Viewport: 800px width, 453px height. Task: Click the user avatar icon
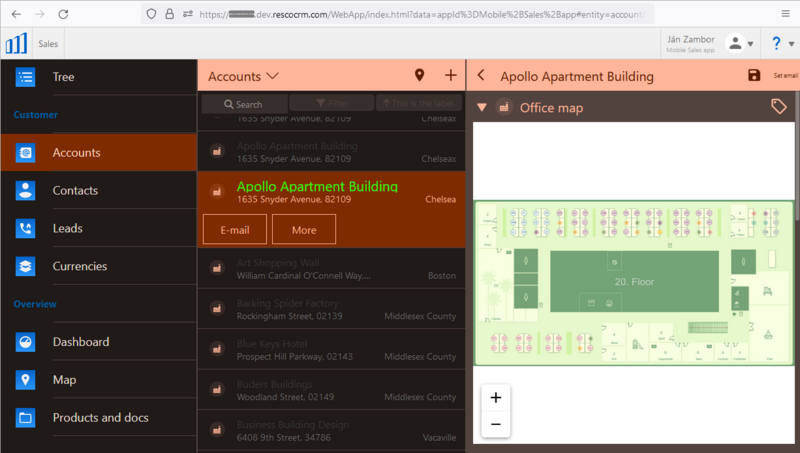[735, 43]
